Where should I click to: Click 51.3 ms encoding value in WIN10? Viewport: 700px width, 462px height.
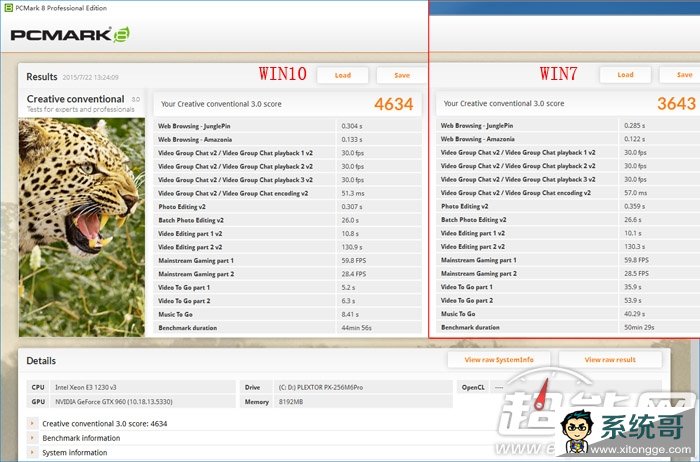[353, 193]
